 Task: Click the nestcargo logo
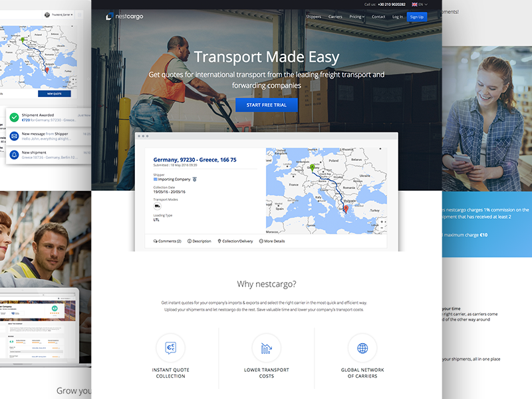(124, 16)
